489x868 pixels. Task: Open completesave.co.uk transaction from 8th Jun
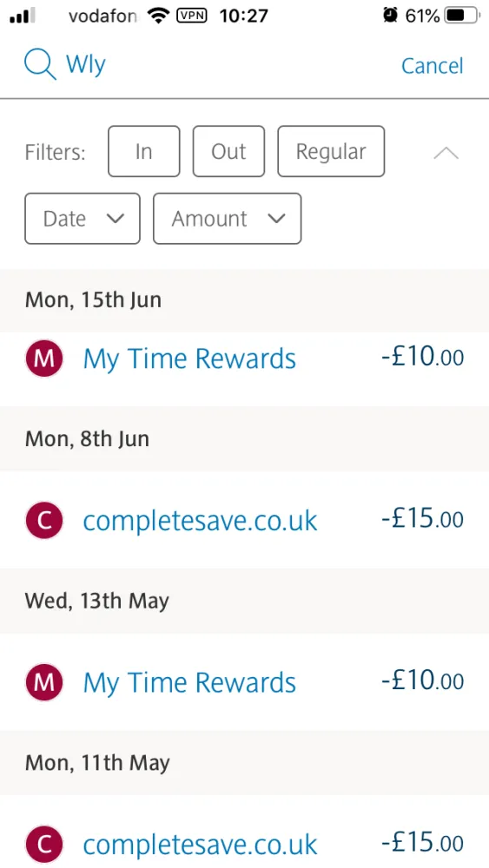pos(244,520)
